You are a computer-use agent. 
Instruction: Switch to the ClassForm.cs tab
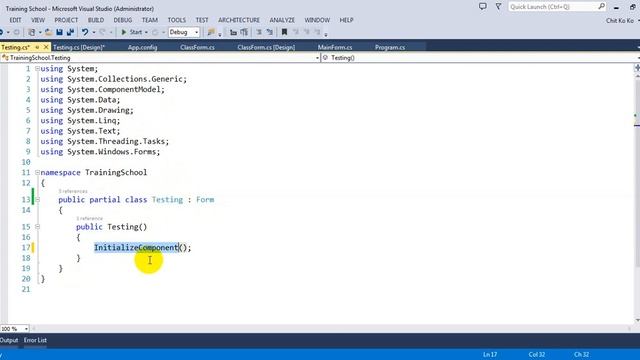tap(197, 47)
